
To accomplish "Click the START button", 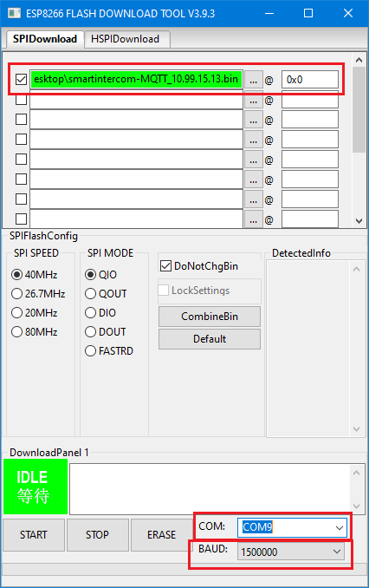I will click(34, 535).
